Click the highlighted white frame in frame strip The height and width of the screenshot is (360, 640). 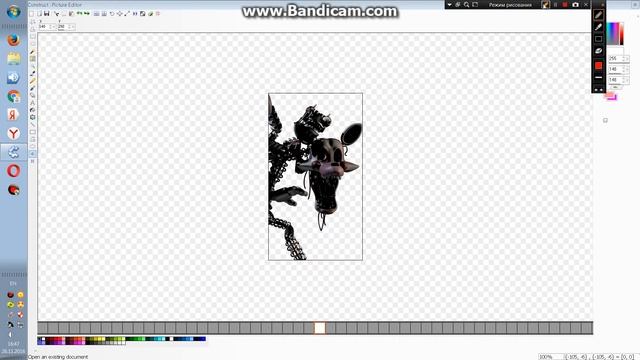tap(320, 328)
